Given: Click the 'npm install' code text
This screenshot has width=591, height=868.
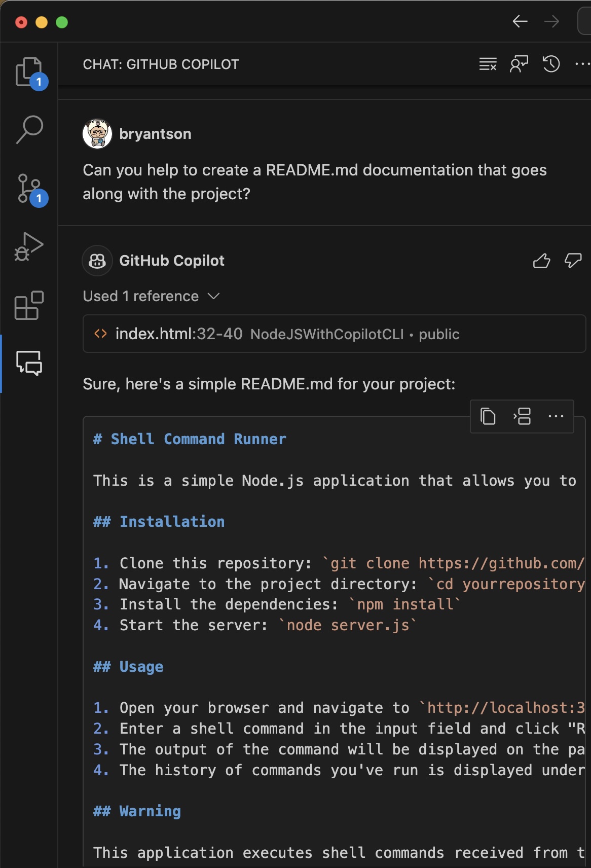Looking at the screenshot, I should click(x=405, y=604).
